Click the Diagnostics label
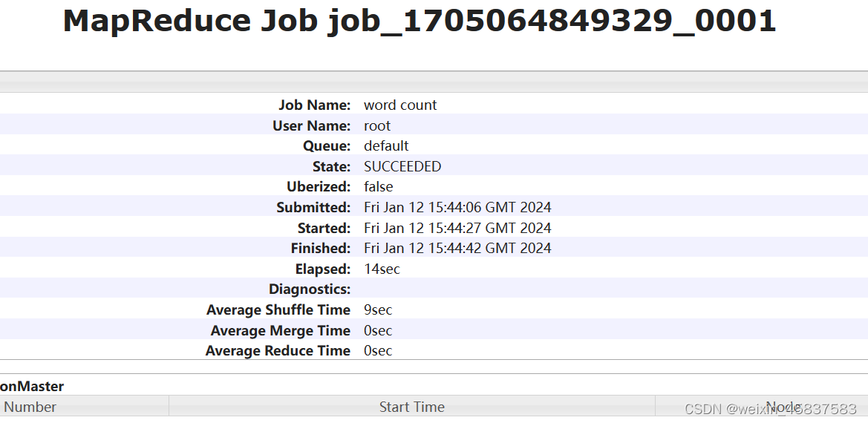This screenshot has height=423, width=868. (x=310, y=289)
